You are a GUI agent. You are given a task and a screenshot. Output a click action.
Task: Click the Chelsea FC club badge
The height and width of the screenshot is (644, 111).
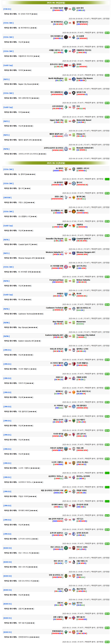coord(74,183)
